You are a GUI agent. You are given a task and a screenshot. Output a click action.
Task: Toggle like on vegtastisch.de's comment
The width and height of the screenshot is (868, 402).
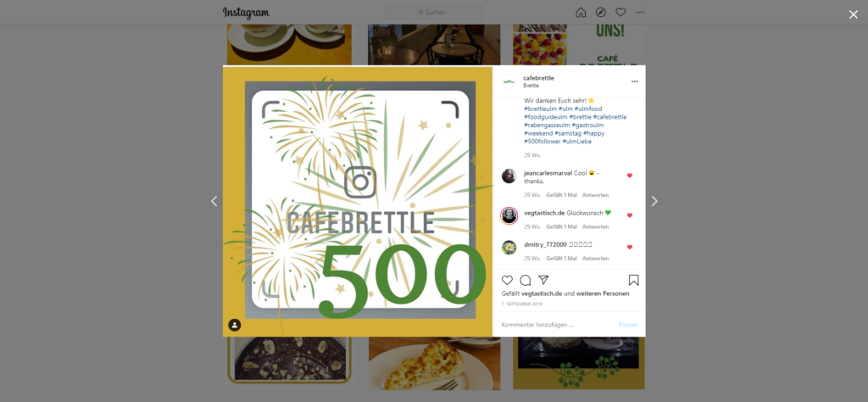630,215
